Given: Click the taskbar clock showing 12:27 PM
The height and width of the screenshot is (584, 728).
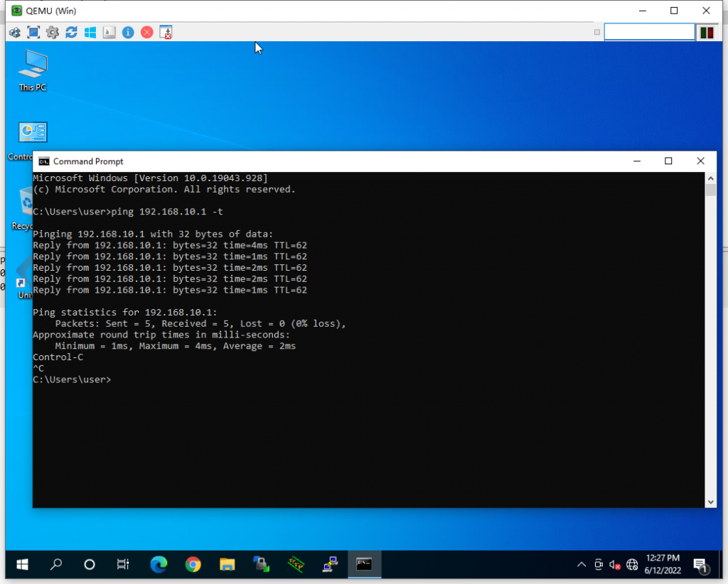Looking at the screenshot, I should point(663,564).
